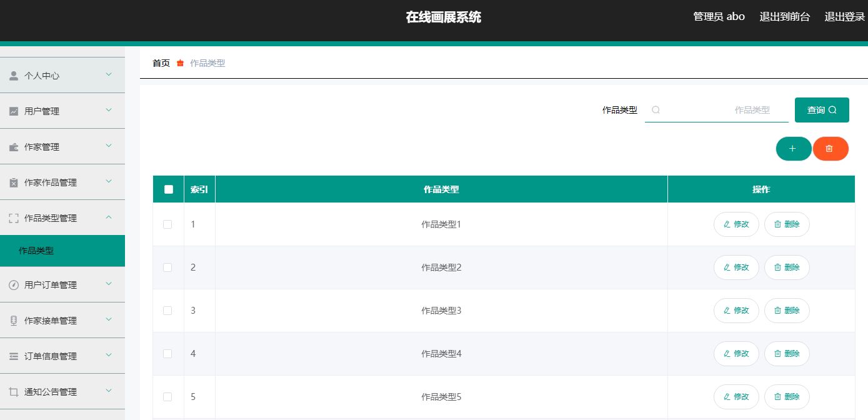Click the person icon beside 个人中心
868x420 pixels.
14,76
